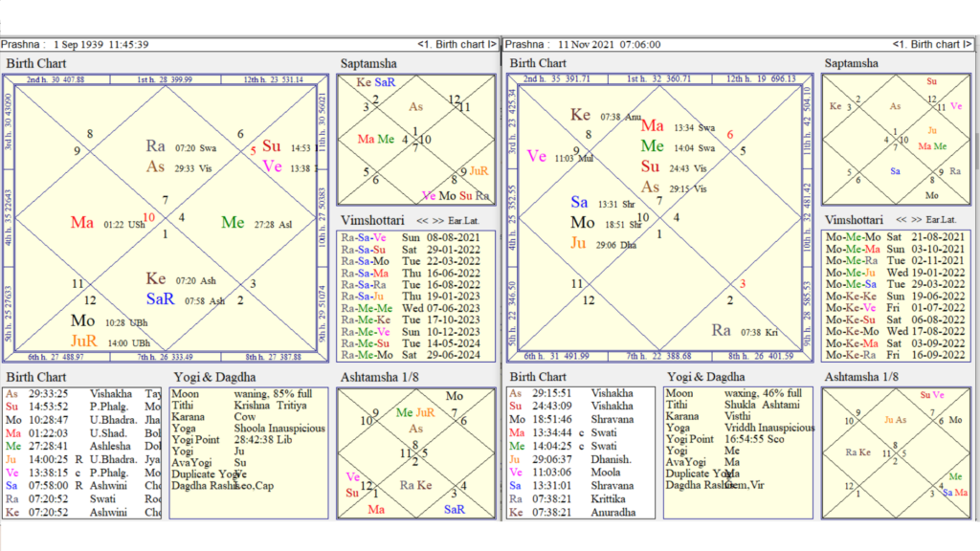The image size is (980, 551).
Task: Select the Ra-Sa-Ve dasha row dated 08-08-2021
Action: [x=411, y=237]
